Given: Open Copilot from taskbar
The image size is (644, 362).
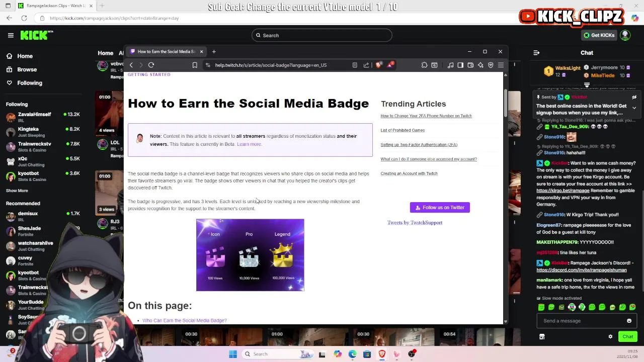Looking at the screenshot, I should tap(338, 354).
